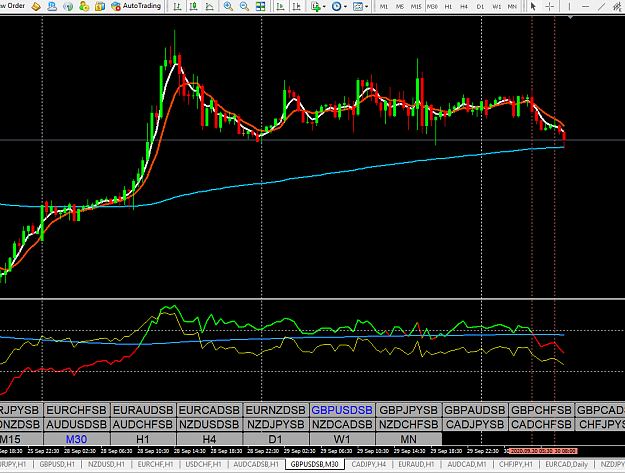Screen dimensions: 625x473
Task: Select toolbar M30 timeframe button
Action: [432, 6]
